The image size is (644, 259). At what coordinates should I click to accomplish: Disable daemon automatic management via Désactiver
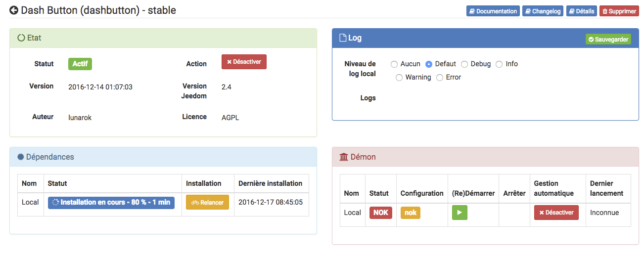tap(556, 213)
